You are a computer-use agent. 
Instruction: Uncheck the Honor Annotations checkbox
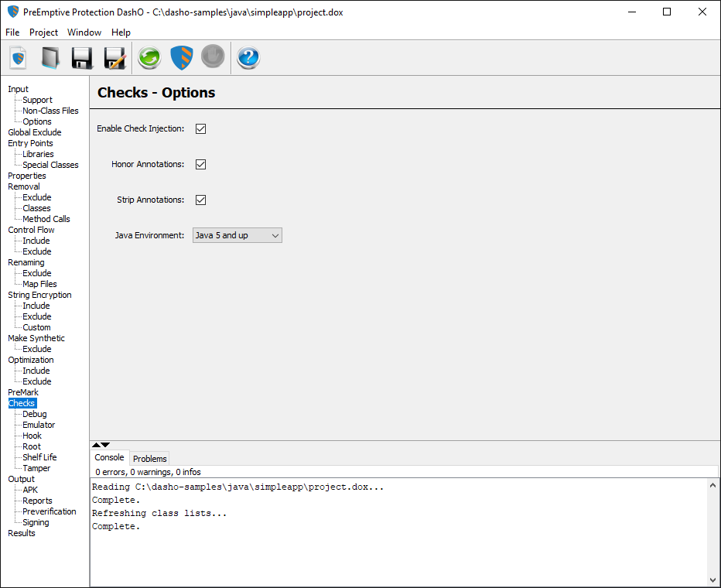pos(200,164)
